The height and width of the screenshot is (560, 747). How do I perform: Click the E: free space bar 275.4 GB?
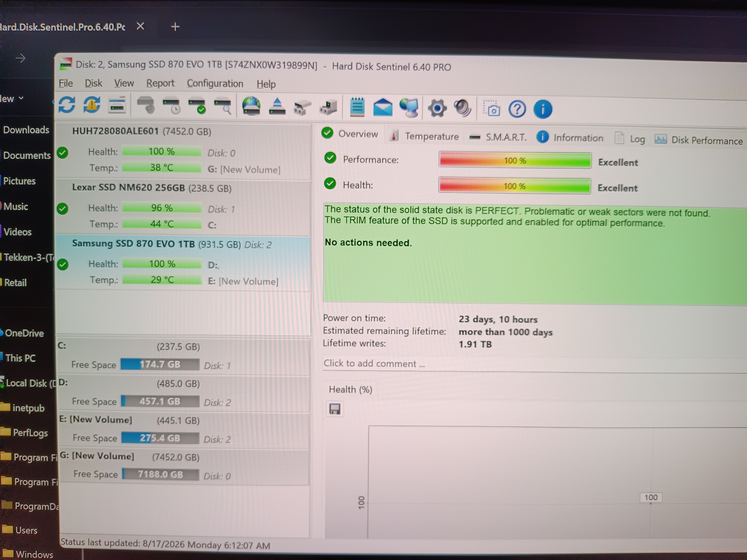pyautogui.click(x=160, y=438)
